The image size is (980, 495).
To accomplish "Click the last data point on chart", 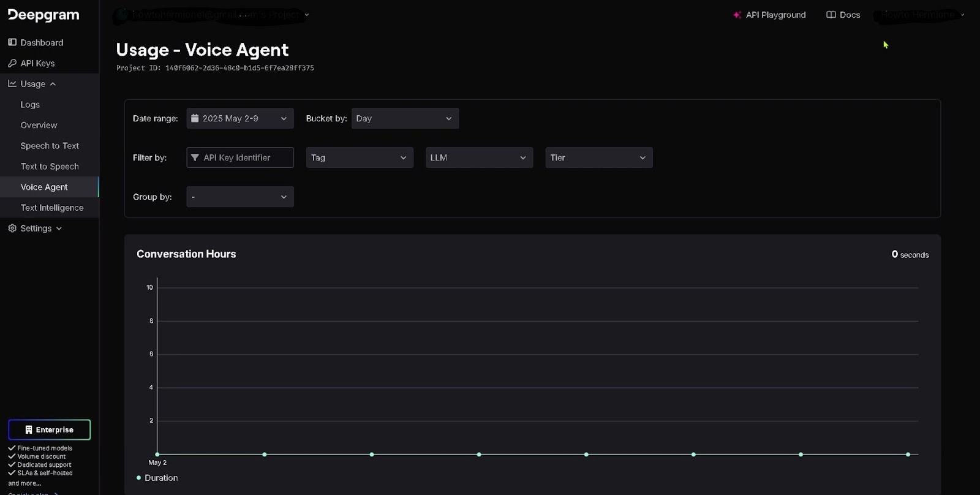I will (908, 455).
